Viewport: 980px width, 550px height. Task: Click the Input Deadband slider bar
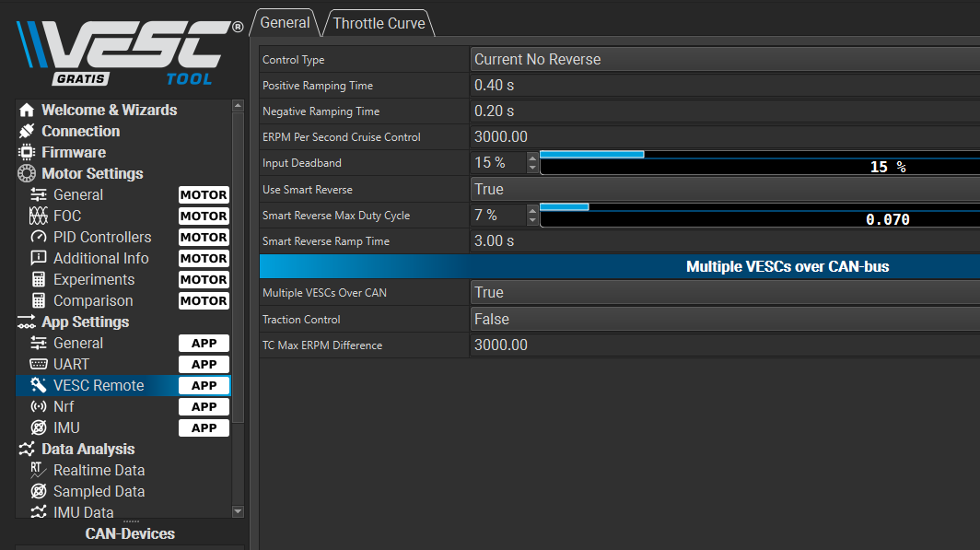(760, 162)
